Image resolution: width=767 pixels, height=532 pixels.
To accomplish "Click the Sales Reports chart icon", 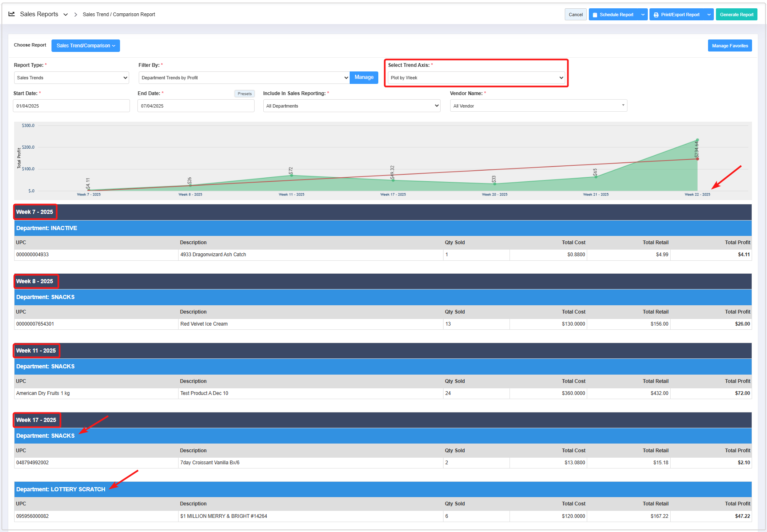I will (x=12, y=14).
